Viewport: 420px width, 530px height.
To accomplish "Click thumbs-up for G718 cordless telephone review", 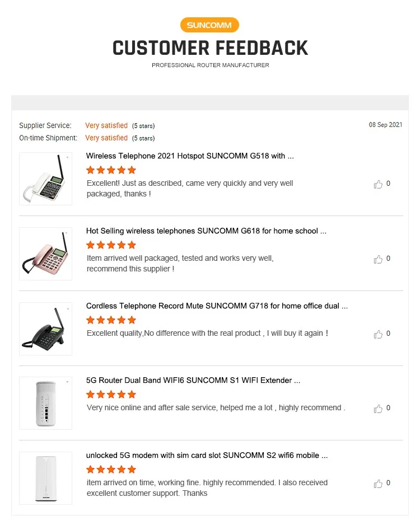I will point(378,334).
